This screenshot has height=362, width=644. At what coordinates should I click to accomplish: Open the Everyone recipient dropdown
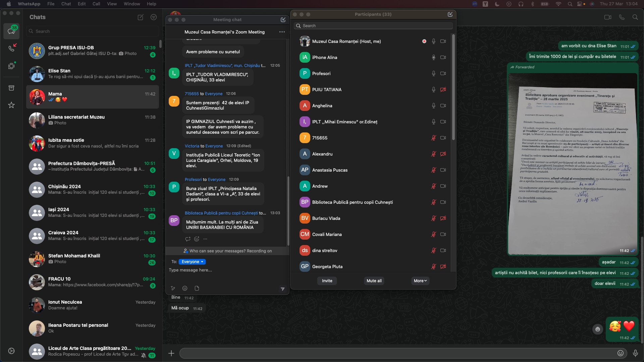[192, 262]
